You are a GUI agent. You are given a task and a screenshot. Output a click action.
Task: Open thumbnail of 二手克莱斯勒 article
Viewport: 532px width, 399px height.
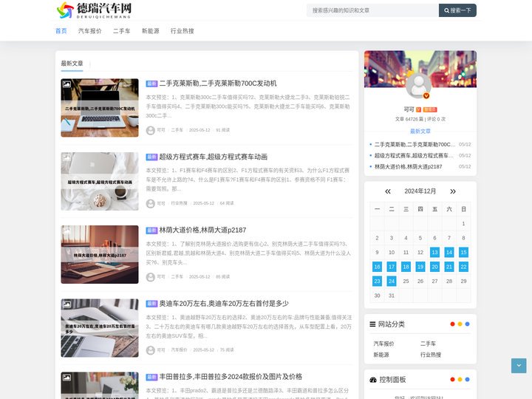[100, 108]
